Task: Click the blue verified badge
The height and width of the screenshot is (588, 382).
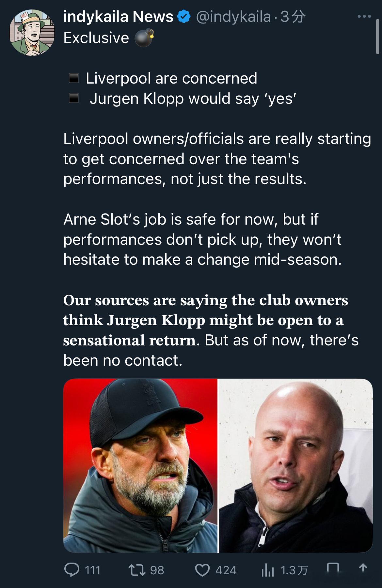Action: [184, 17]
